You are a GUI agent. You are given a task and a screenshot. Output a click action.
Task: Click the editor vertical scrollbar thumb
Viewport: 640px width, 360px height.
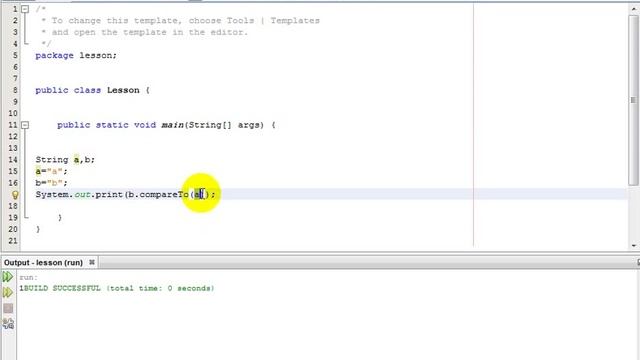click(633, 100)
